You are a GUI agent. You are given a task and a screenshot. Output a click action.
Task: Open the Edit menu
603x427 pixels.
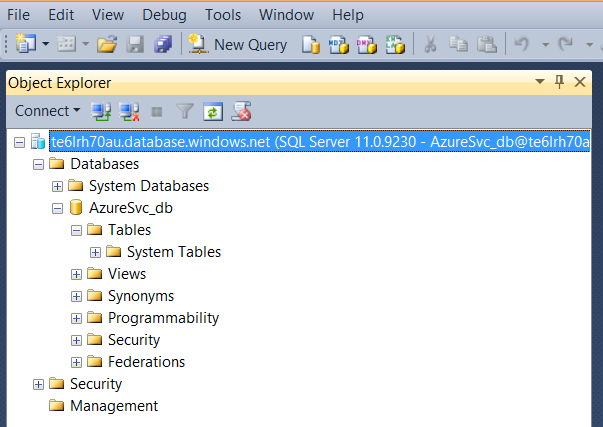coord(61,15)
